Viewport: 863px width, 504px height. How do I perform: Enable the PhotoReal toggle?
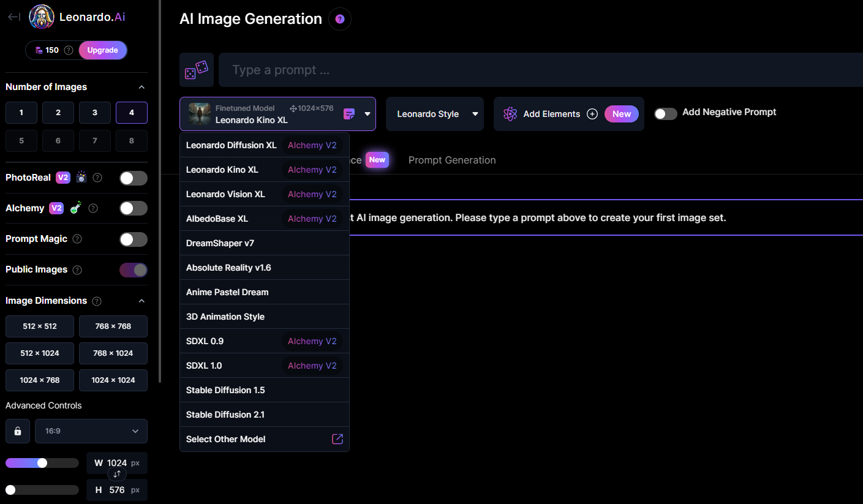[x=133, y=178]
